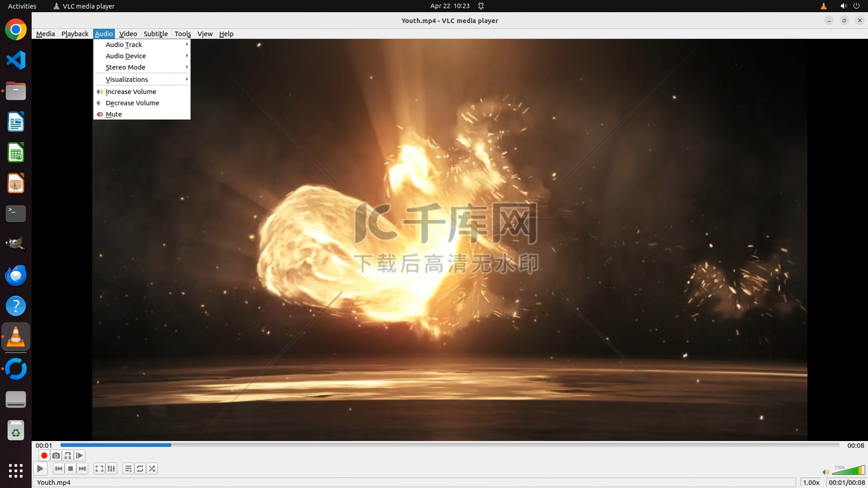Toggle the playlist view
Screen dimensions: 868x488
pyautogui.click(x=128, y=469)
